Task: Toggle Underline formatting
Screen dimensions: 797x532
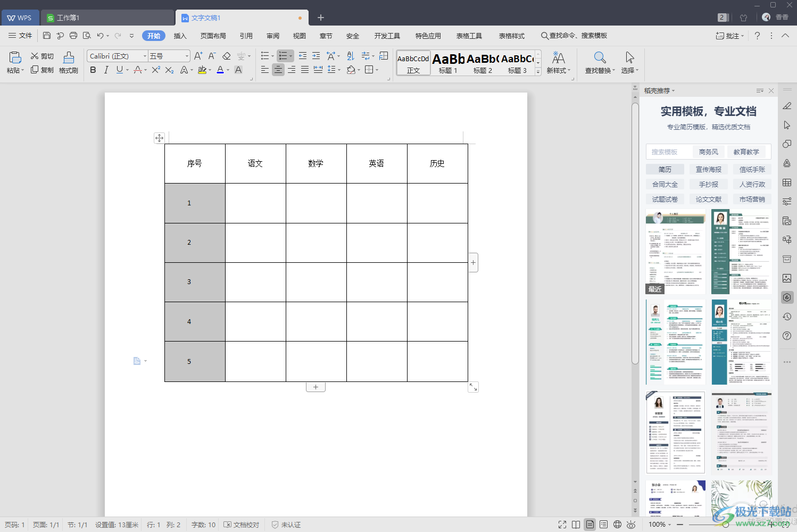Action: [x=120, y=70]
